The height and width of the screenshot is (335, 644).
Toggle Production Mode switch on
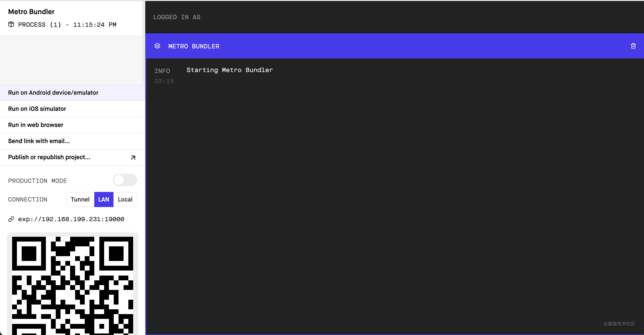click(x=124, y=181)
